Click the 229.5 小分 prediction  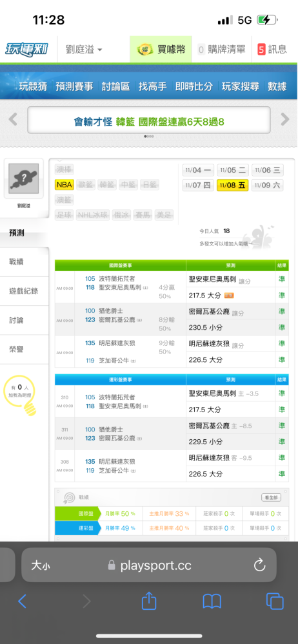coord(205,442)
